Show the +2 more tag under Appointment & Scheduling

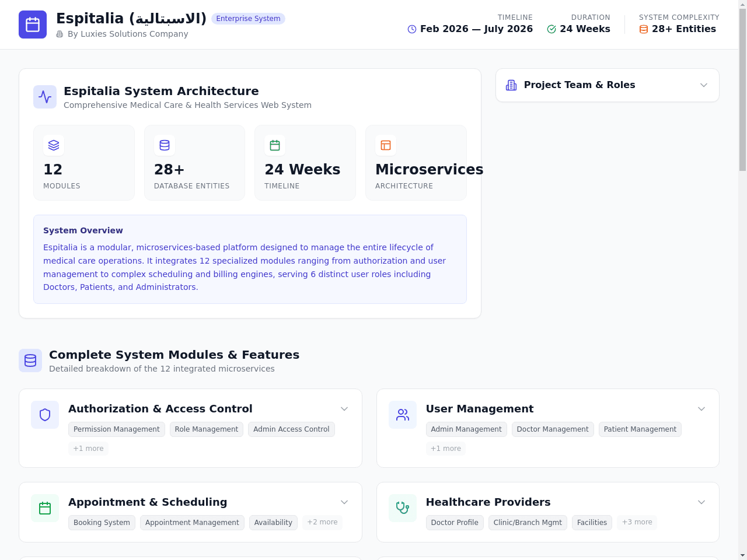(x=323, y=522)
